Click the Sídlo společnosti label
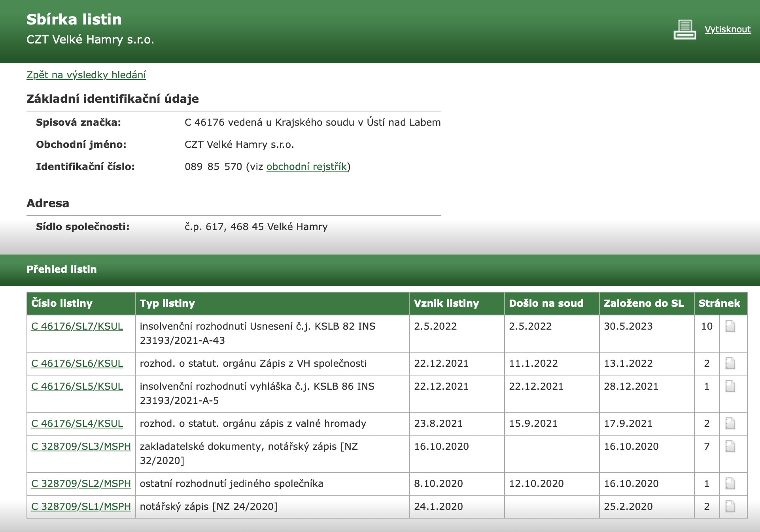Screen dimensions: 760x532 [x=83, y=227]
